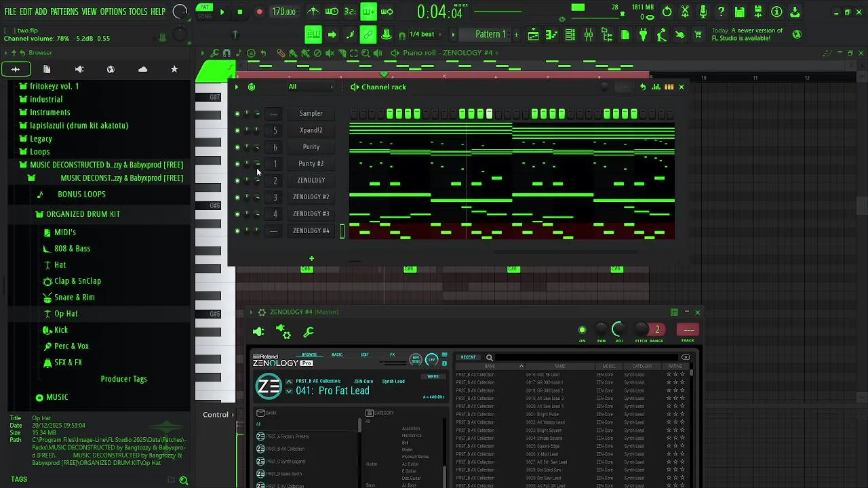Image resolution: width=868 pixels, height=488 pixels.
Task: Open the channel rack All filter dropdown
Action: (x=311, y=87)
